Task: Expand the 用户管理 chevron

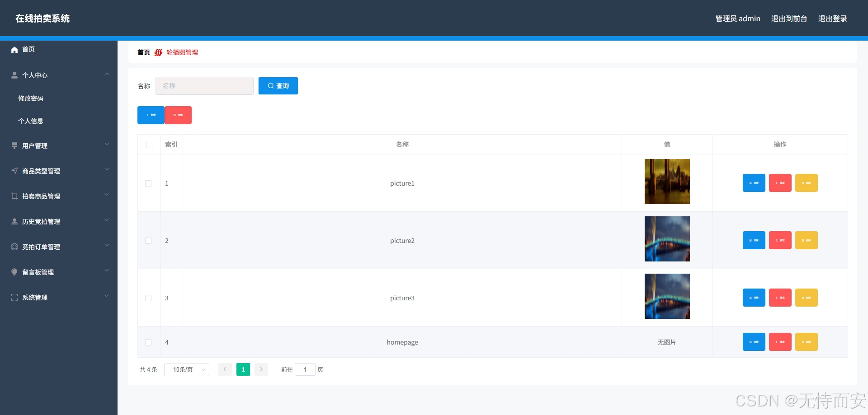Action: point(107,145)
